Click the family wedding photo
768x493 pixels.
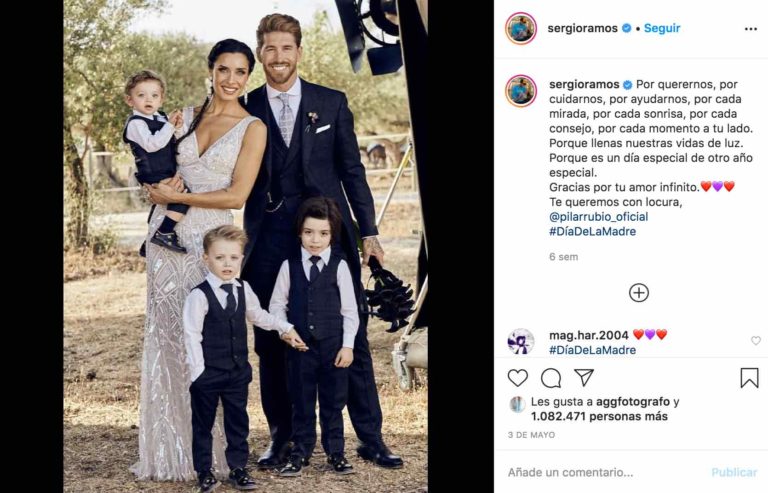click(245, 246)
